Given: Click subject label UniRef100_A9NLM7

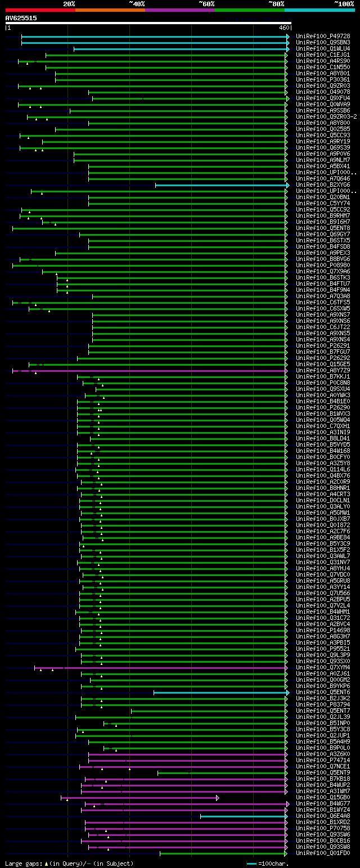Looking at the screenshot, I should tap(323, 160).
